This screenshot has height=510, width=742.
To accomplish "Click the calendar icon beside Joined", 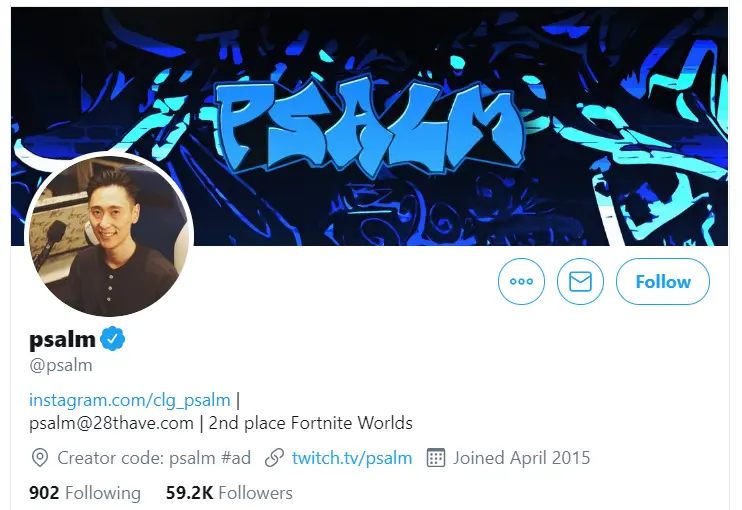I will (x=435, y=458).
